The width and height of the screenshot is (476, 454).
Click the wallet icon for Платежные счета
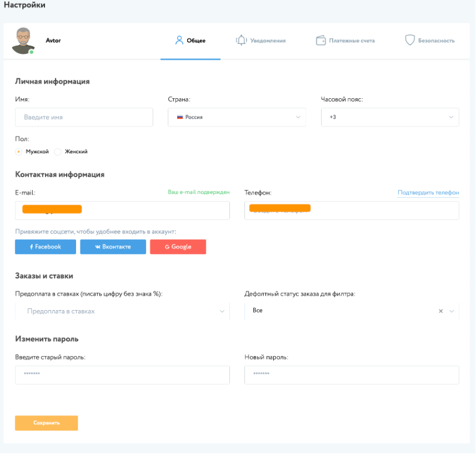(320, 40)
